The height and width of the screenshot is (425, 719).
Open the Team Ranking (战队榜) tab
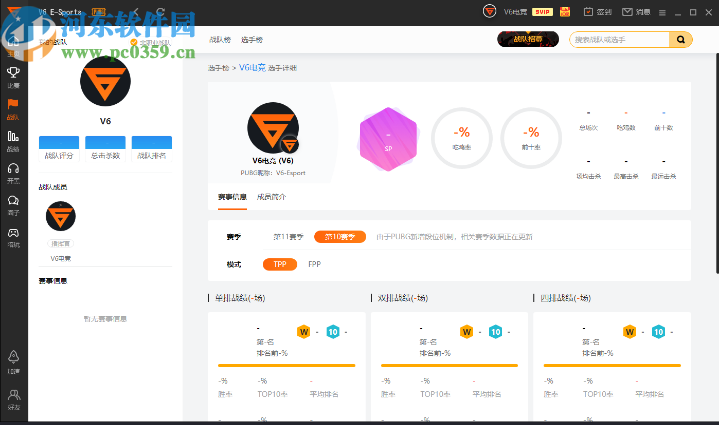(x=220, y=39)
